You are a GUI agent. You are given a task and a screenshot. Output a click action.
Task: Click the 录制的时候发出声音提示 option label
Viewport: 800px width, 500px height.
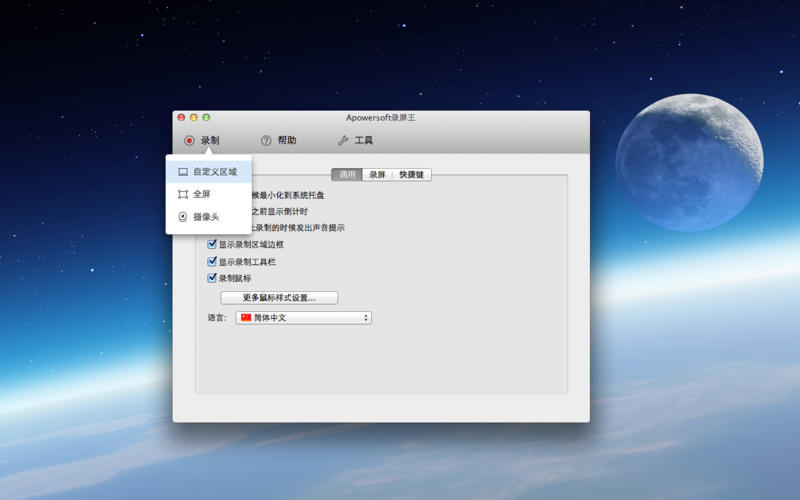tap(298, 228)
